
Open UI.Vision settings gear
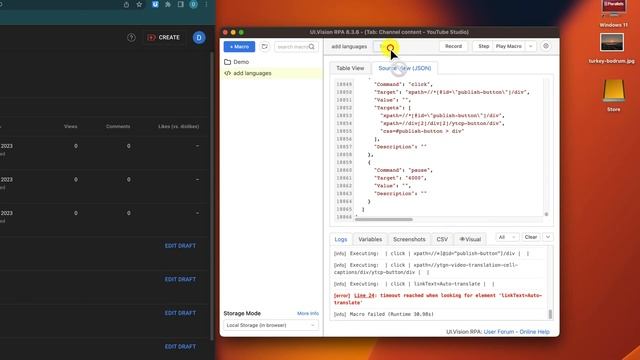tap(546, 46)
